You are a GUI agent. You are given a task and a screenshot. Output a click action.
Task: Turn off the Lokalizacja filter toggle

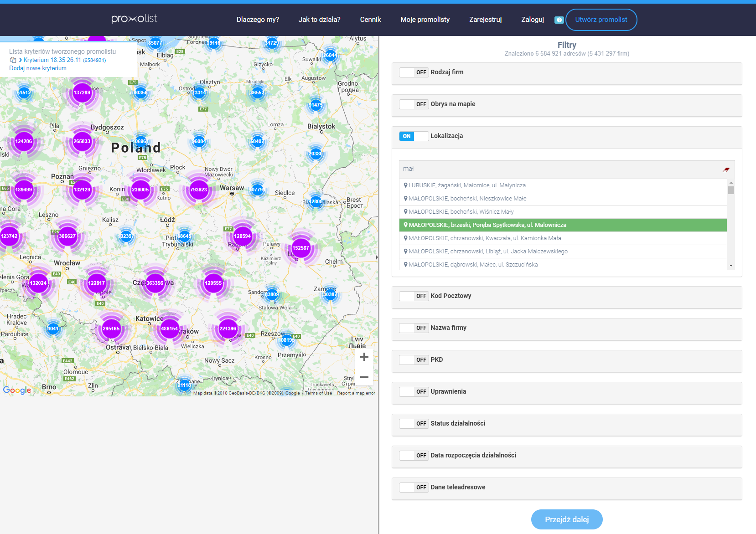point(414,136)
